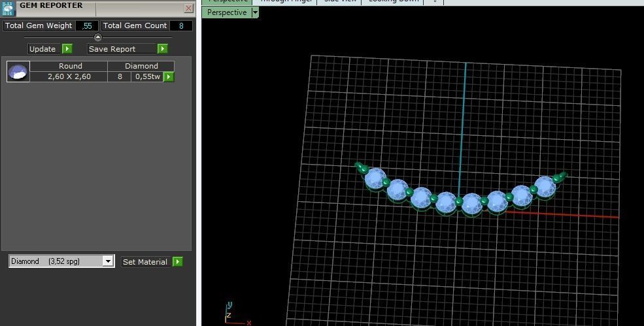Switch to the Looking Down view tab

(393, 2)
